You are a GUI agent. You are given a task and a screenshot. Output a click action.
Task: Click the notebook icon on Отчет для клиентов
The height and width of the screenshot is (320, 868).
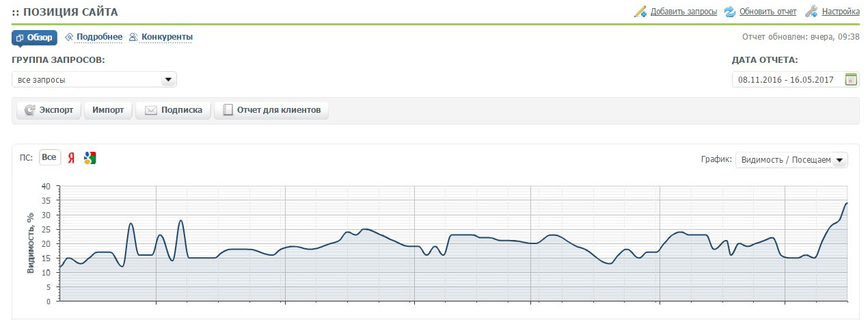pyautogui.click(x=228, y=110)
